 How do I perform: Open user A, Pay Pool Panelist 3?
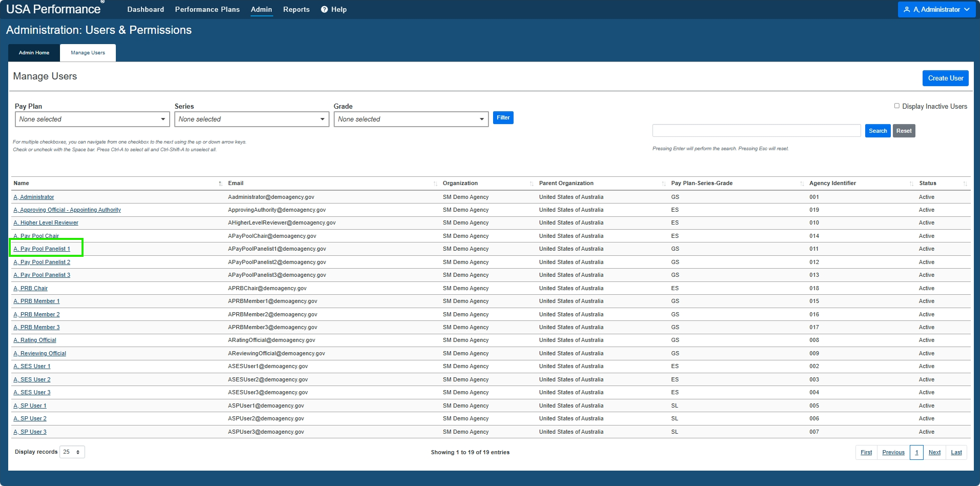tap(42, 275)
